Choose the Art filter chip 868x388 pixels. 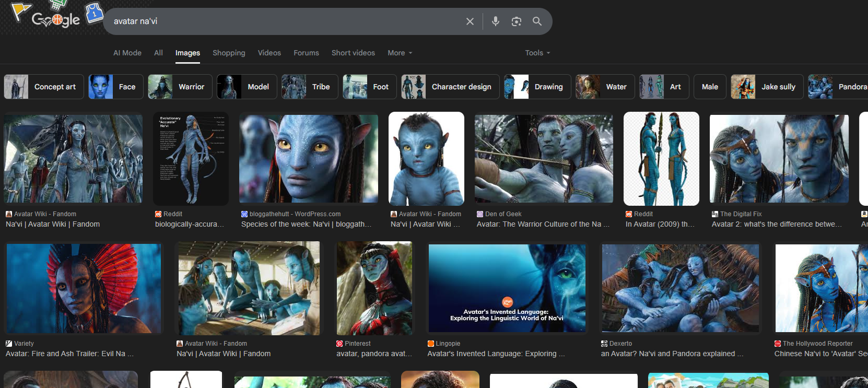[664, 87]
